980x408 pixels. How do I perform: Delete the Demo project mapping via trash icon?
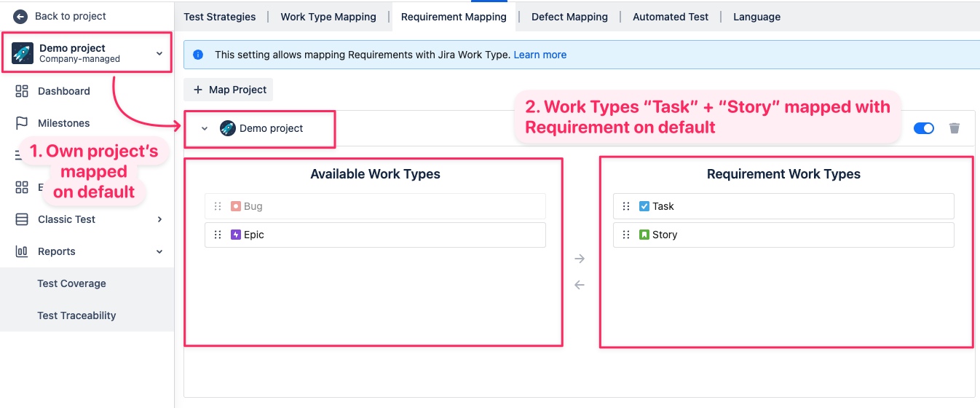[955, 128]
